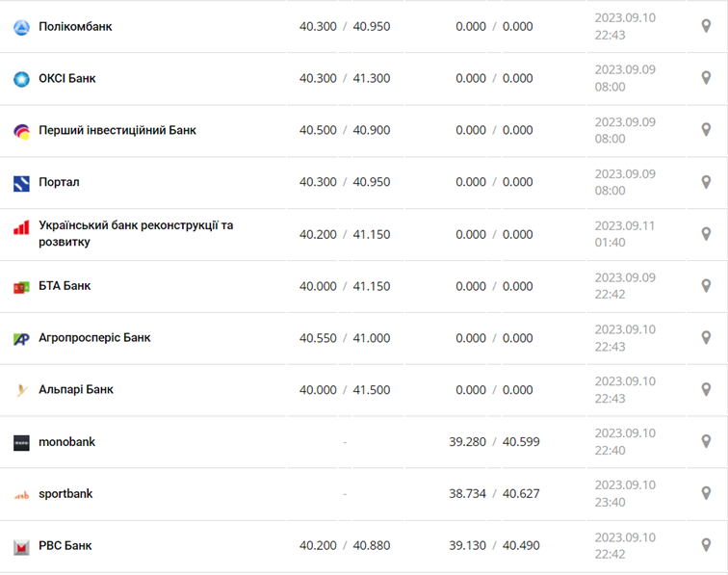Click the map pin for Полікомбанк
This screenshot has width=728, height=575.
[706, 26]
